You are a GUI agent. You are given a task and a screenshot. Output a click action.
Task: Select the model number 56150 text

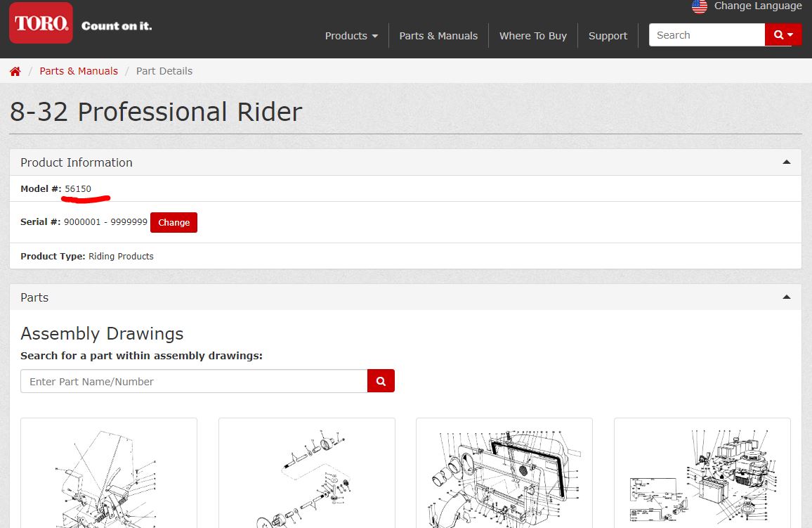[78, 188]
